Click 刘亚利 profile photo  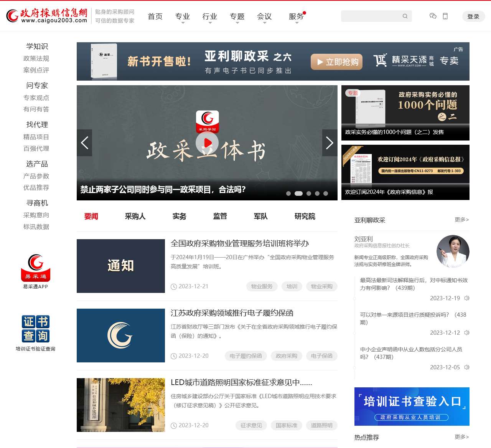click(x=453, y=251)
